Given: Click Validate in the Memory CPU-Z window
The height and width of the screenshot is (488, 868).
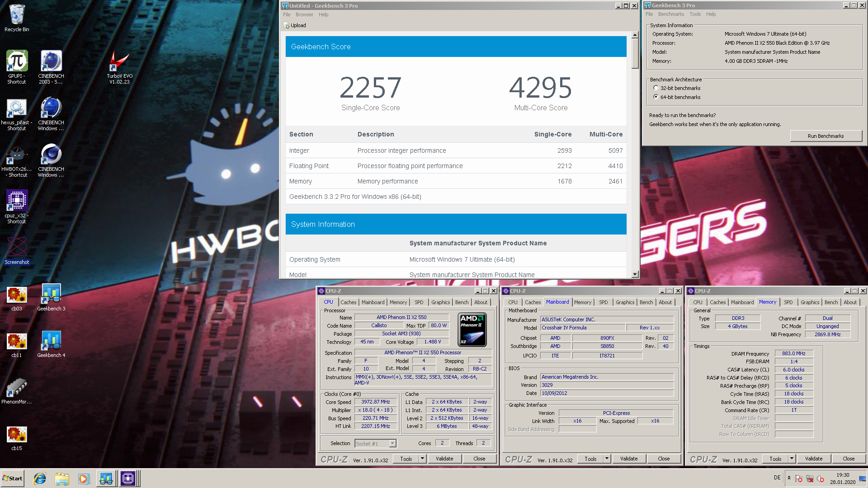Looking at the screenshot, I should coord(813,459).
